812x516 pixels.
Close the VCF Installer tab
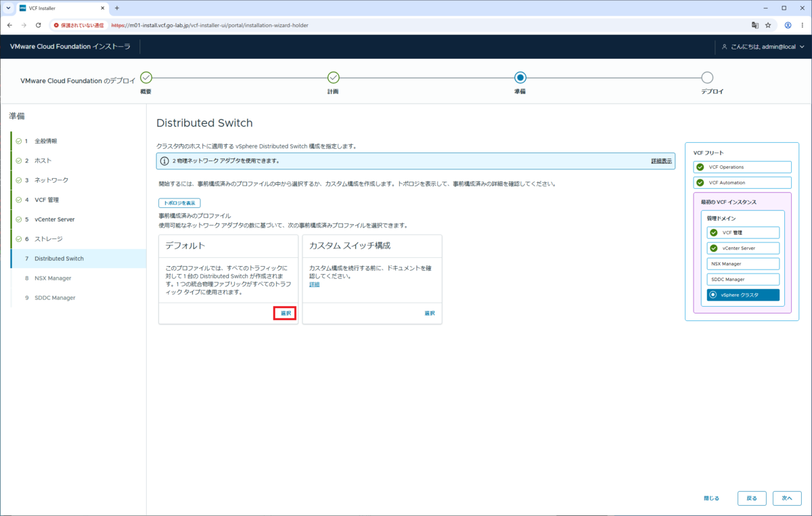click(x=103, y=8)
